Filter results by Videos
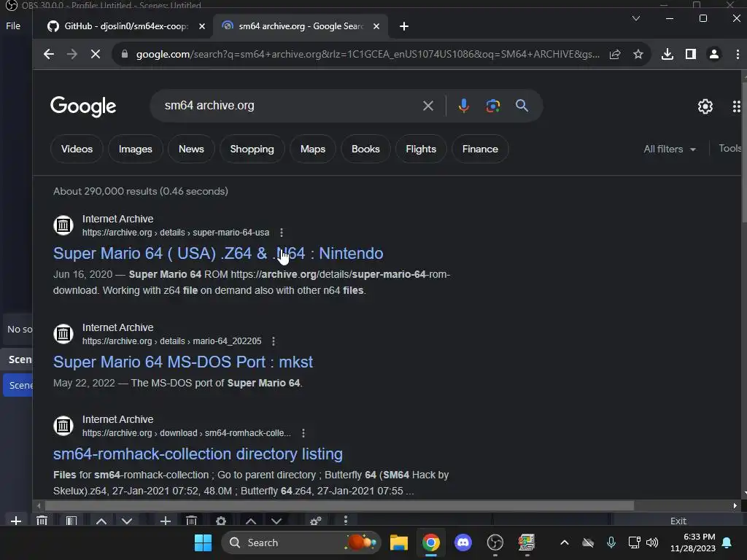The height and width of the screenshot is (560, 747). pyautogui.click(x=77, y=149)
